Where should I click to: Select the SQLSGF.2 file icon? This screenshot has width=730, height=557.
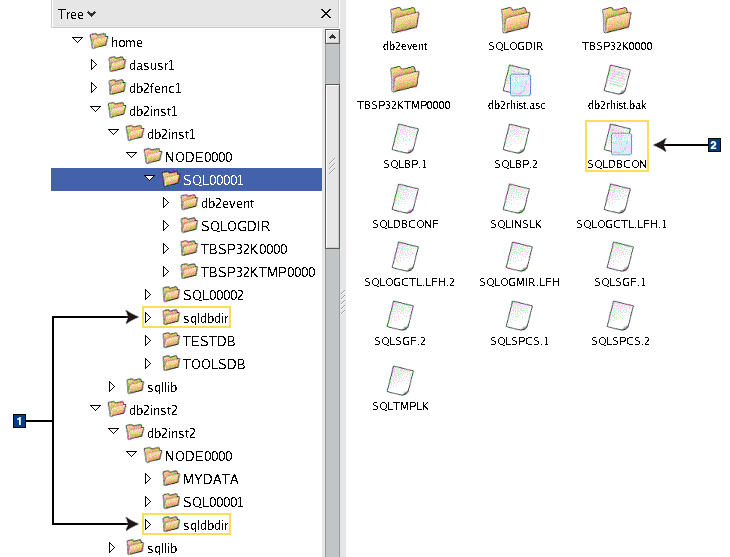click(400, 316)
